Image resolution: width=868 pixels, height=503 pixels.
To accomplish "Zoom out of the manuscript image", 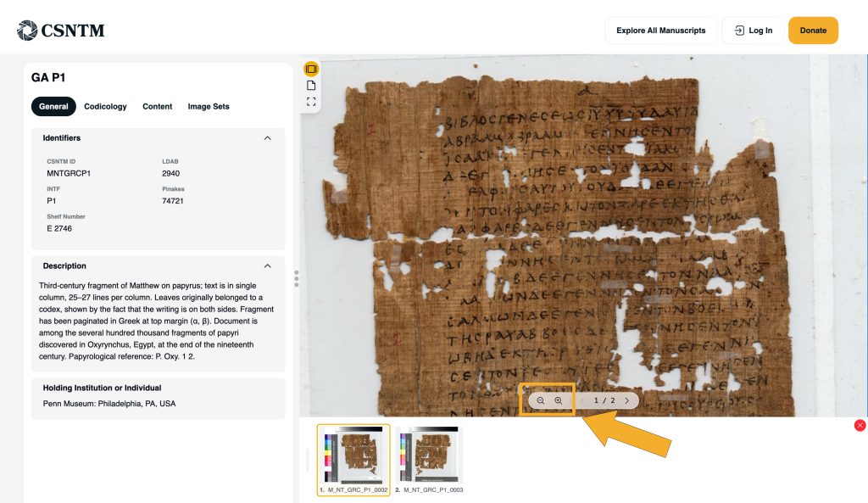I will click(541, 400).
